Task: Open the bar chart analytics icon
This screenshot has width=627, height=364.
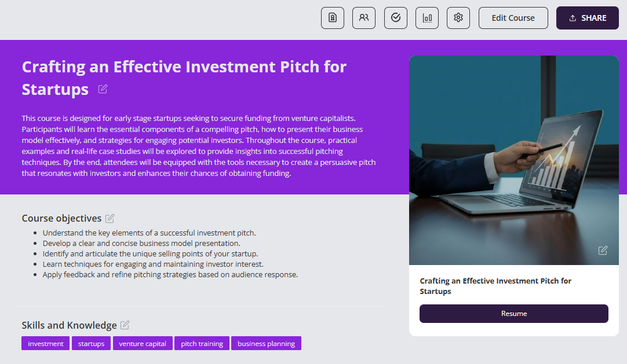Action: [x=427, y=18]
